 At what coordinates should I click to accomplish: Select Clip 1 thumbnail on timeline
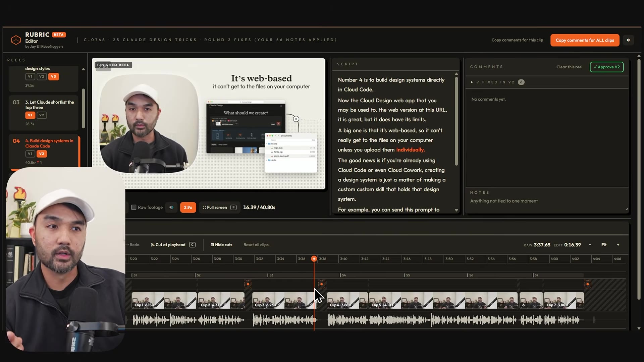coord(164,300)
